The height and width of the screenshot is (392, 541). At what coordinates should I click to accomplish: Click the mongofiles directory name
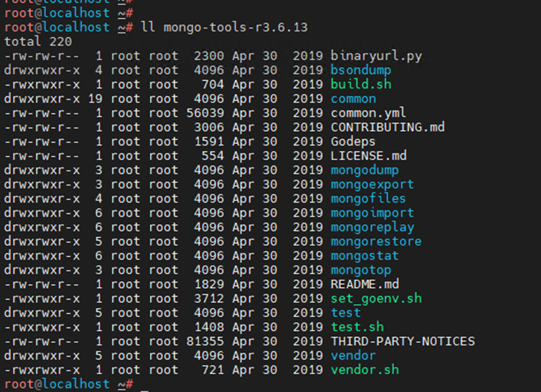point(368,198)
